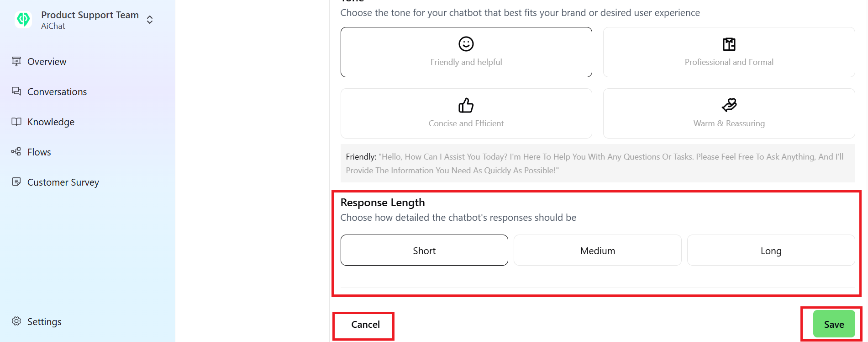Screen dimensions: 868x342
Task: Click the Settings gear icon
Action: (16, 321)
